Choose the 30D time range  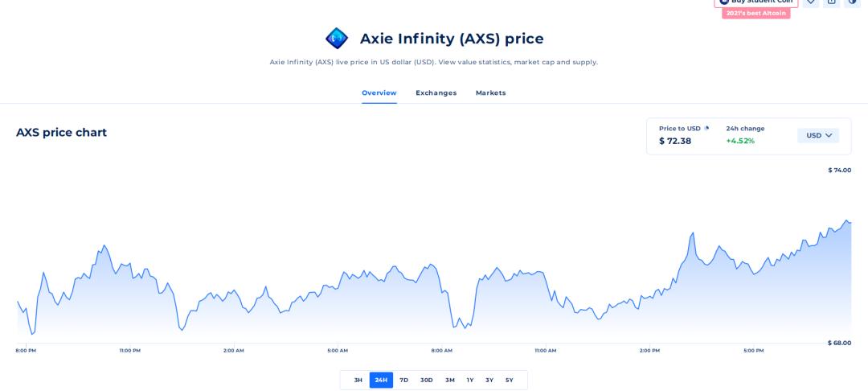427,380
